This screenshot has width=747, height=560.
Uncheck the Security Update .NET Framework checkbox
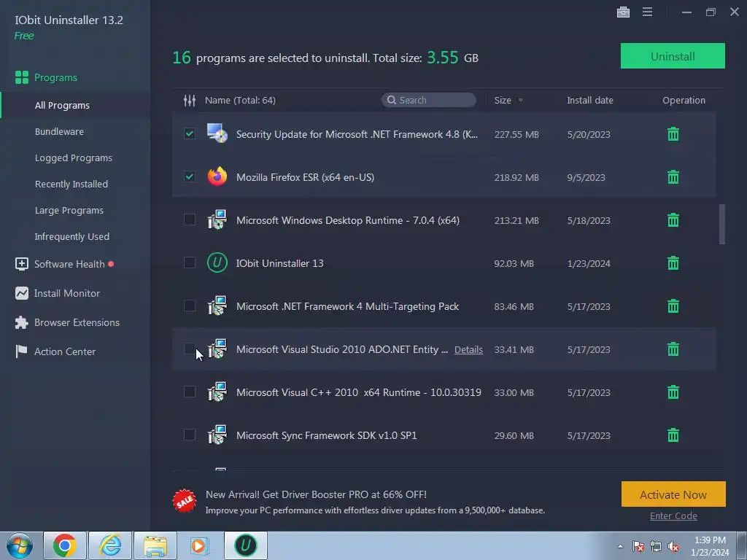190,133
